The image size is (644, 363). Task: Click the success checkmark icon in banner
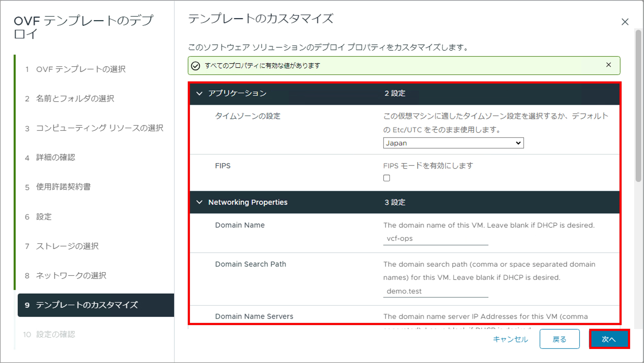click(x=195, y=66)
